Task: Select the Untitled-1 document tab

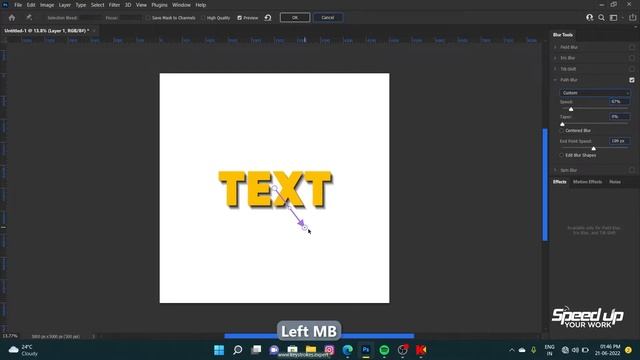Action: point(47,31)
